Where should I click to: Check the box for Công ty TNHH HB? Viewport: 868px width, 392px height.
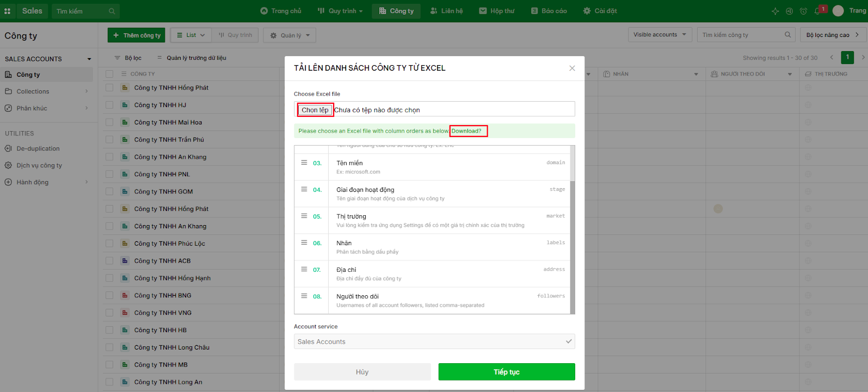tap(109, 330)
